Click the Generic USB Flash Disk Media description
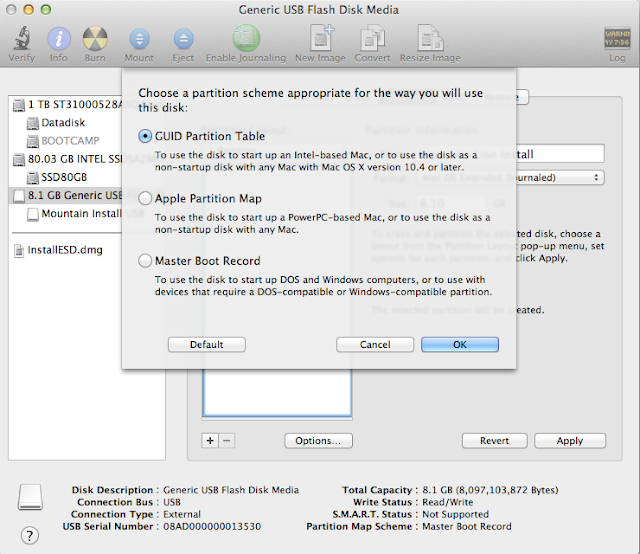This screenshot has width=640, height=554. pos(231,490)
